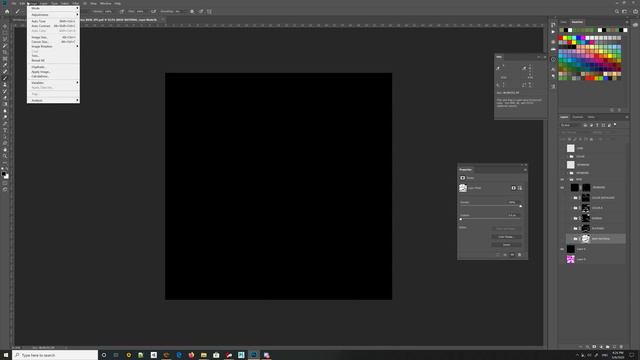Open the Properties panel options menu

pos(525,170)
